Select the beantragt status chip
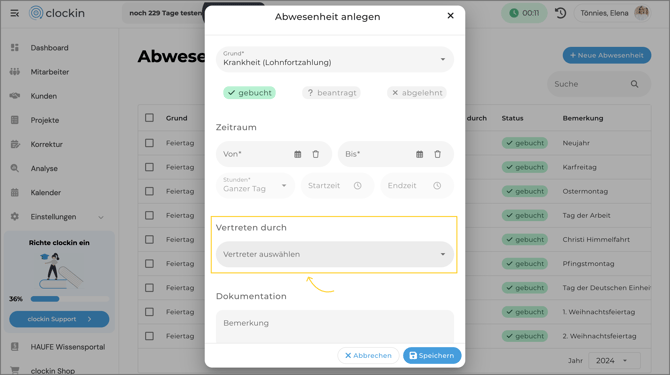The width and height of the screenshot is (670, 375). click(x=331, y=93)
